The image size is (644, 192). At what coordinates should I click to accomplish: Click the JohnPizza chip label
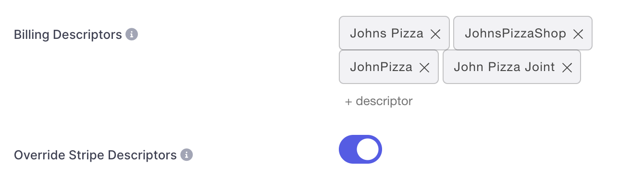coord(381,67)
